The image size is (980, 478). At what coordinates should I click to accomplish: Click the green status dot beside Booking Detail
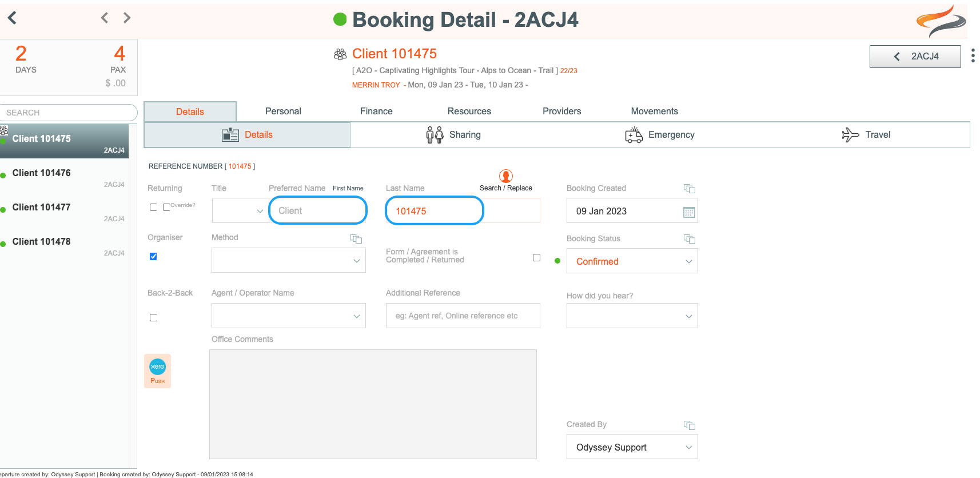pyautogui.click(x=340, y=19)
